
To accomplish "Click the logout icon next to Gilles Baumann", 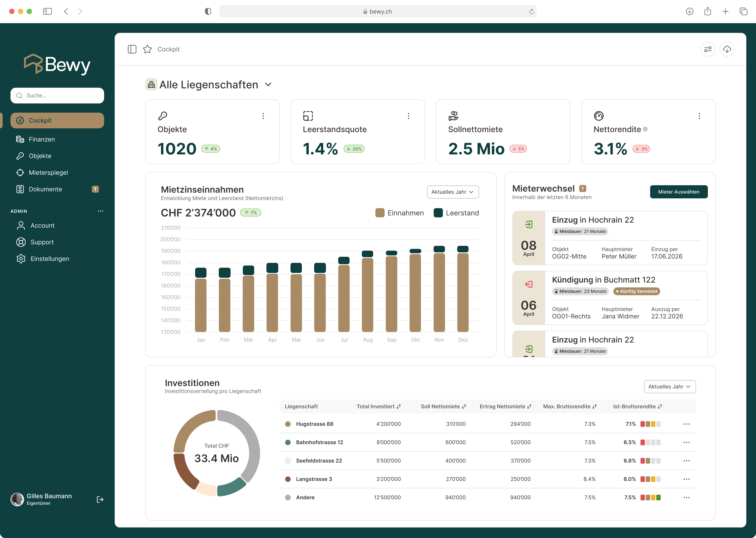I will coord(100,499).
